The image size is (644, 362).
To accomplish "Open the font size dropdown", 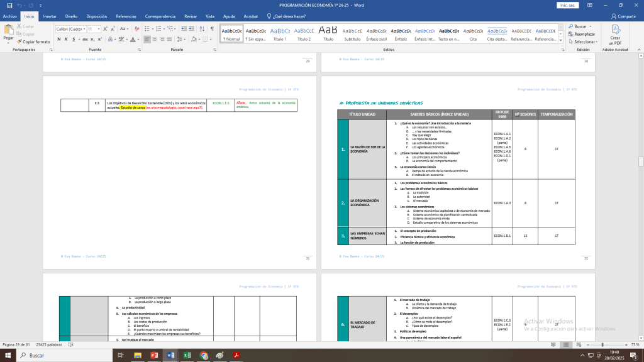I will 98,29.
